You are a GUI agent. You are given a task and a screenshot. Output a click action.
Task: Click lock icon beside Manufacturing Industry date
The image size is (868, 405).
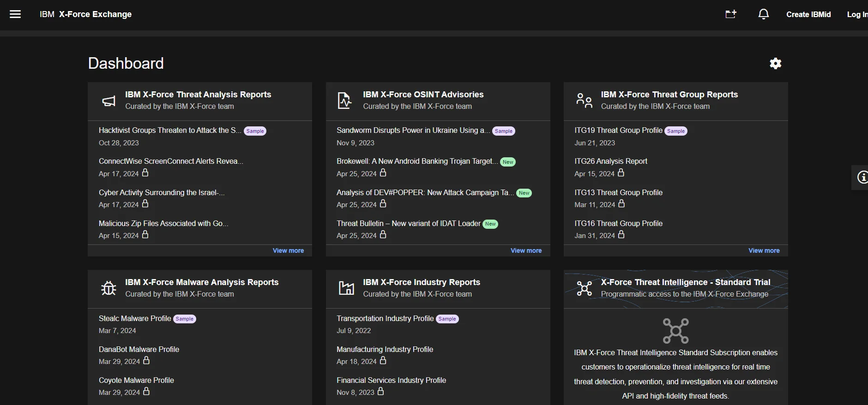point(383,360)
